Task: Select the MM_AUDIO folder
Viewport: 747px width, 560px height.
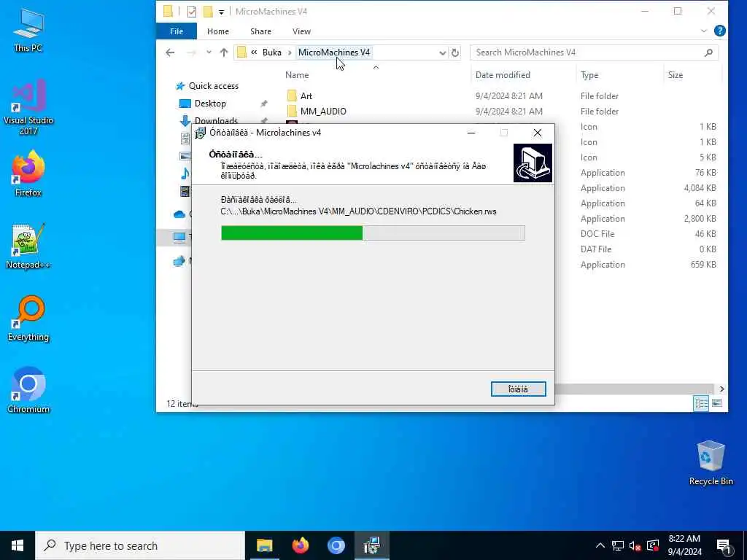Action: coord(323,112)
